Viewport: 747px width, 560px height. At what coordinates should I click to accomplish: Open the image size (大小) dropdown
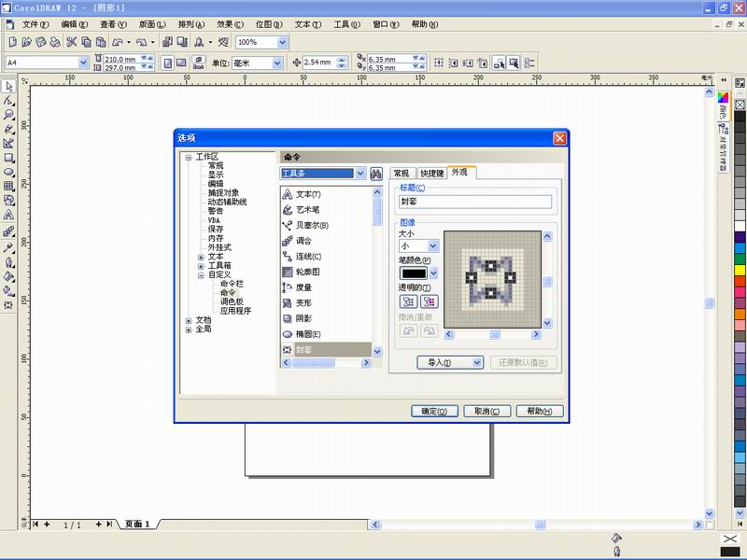(432, 246)
